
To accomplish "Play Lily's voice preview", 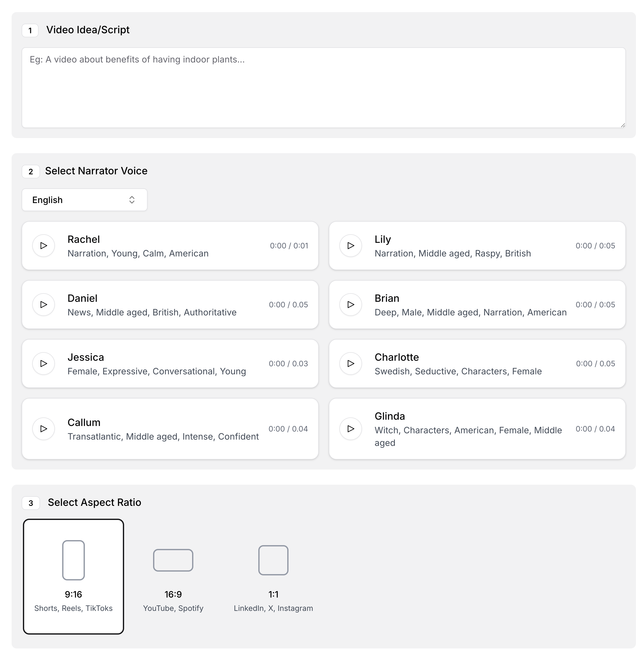I will [350, 246].
